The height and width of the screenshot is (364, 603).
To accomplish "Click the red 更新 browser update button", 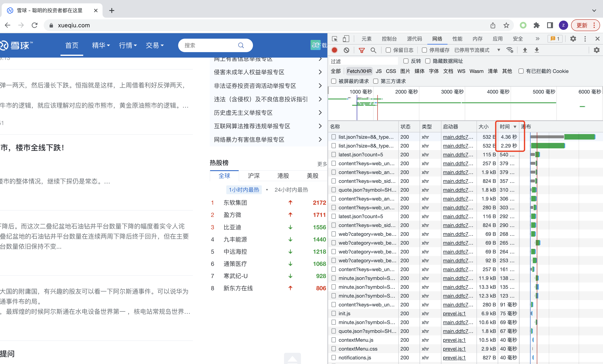I will click(585, 25).
